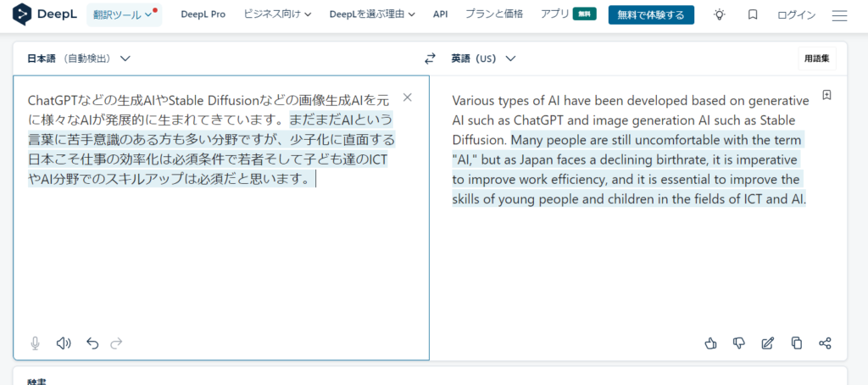Copy the translated text to clipboard
This screenshot has height=385, width=868.
796,343
